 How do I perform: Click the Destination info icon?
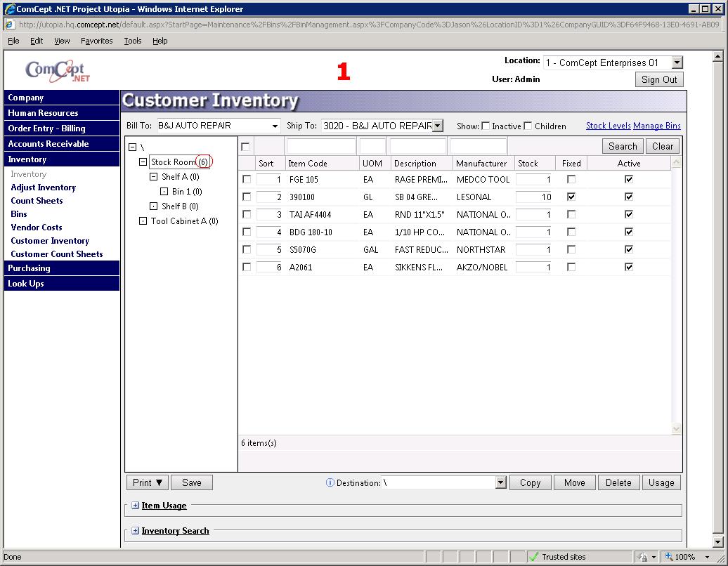coord(330,482)
